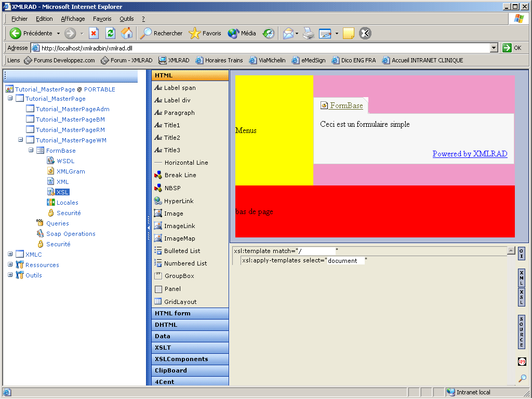
Task: Click the Refresh button in browser toolbar
Action: click(x=110, y=33)
